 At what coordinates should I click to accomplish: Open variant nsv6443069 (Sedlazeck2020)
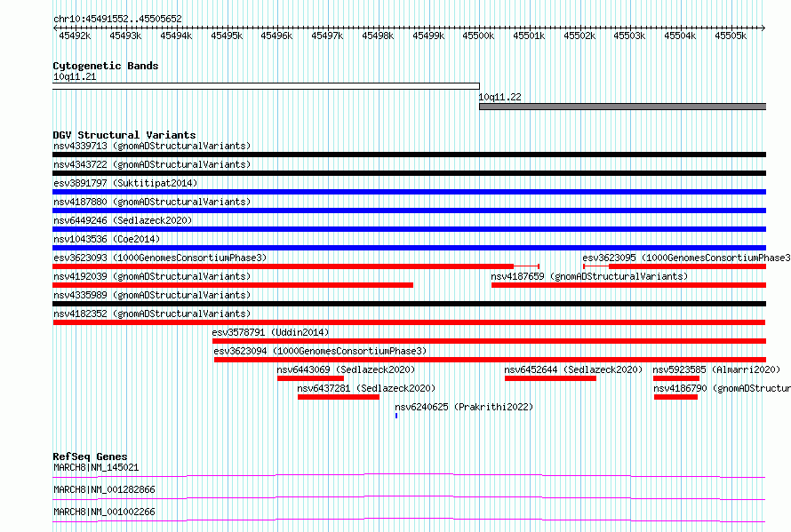[346, 369]
